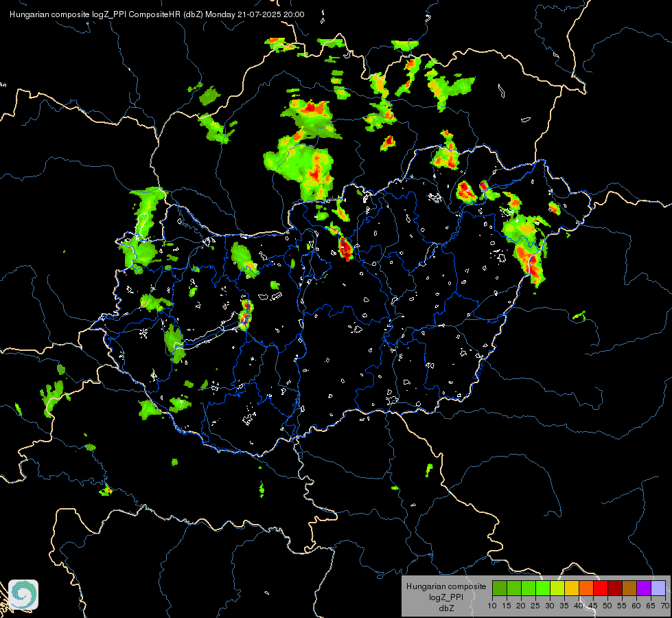Select the orange 40 dBZ legend swatch

tap(586, 588)
